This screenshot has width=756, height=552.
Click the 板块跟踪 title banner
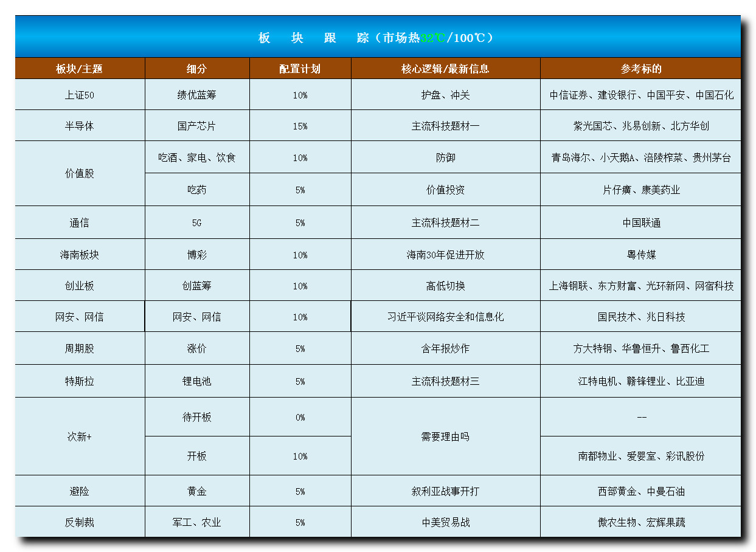[377, 38]
